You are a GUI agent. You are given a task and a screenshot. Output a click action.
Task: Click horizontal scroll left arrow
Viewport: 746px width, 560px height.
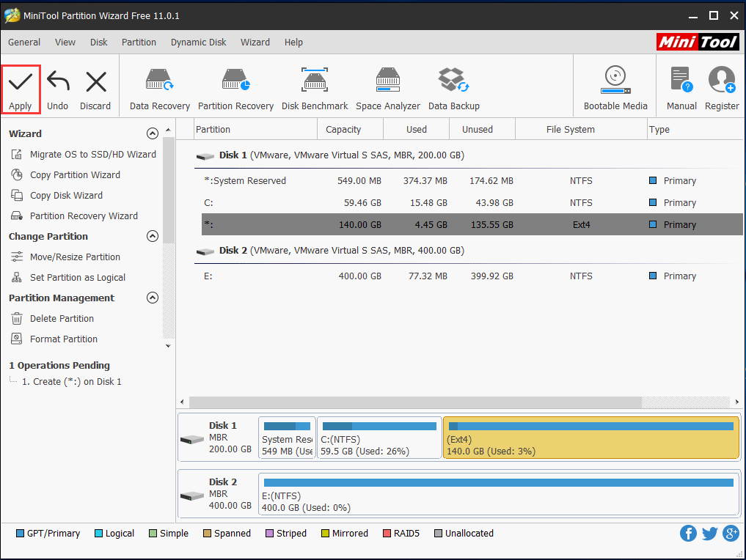[182, 402]
